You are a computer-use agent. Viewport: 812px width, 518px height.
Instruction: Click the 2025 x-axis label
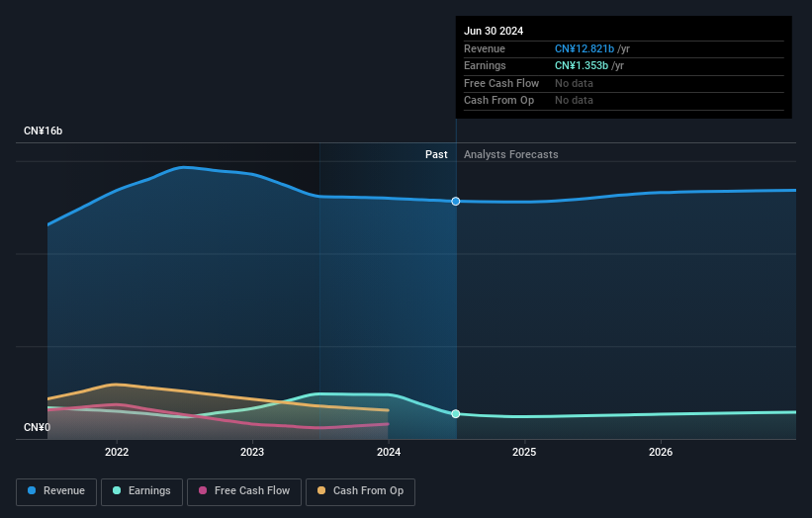[524, 452]
